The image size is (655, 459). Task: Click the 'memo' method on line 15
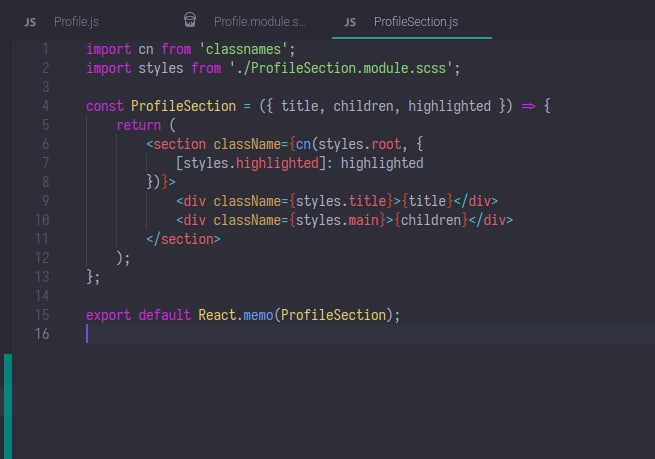[258, 315]
